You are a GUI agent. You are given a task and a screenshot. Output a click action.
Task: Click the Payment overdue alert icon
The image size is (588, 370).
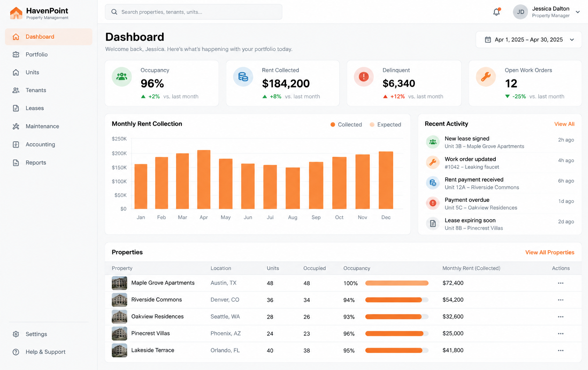[x=433, y=203]
